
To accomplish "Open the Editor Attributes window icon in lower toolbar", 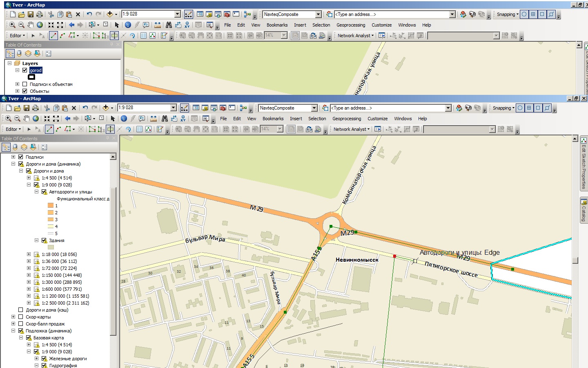I will tap(139, 129).
